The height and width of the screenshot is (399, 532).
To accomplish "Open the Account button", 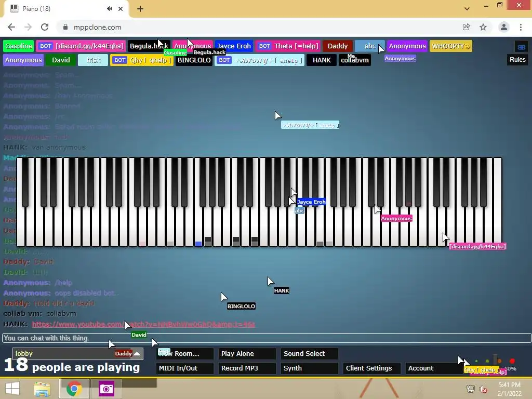I will click(x=434, y=368).
